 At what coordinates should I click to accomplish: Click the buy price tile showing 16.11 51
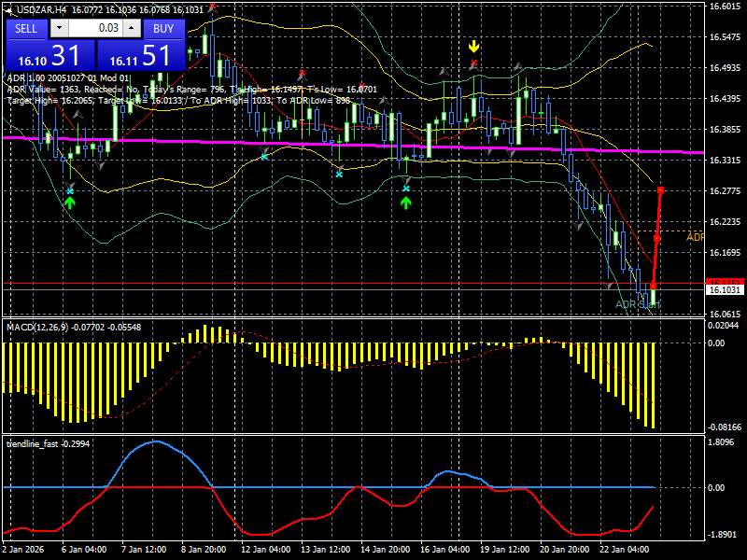(141, 55)
